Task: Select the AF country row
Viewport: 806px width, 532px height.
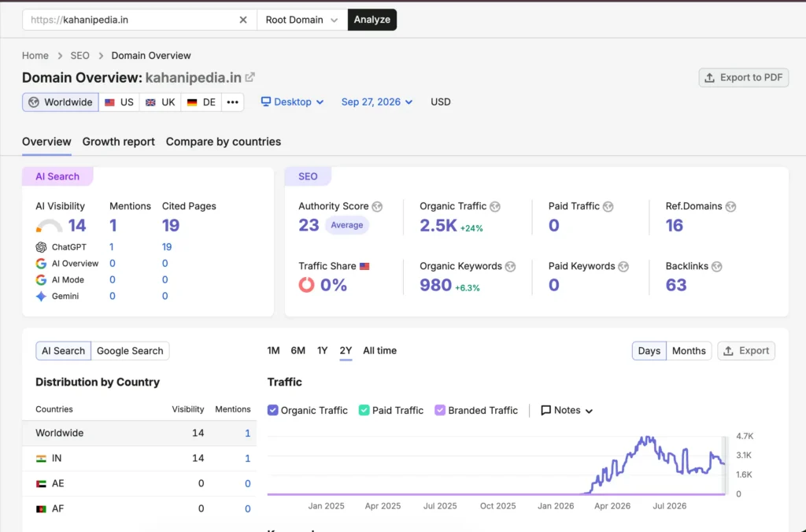Action: click(139, 509)
